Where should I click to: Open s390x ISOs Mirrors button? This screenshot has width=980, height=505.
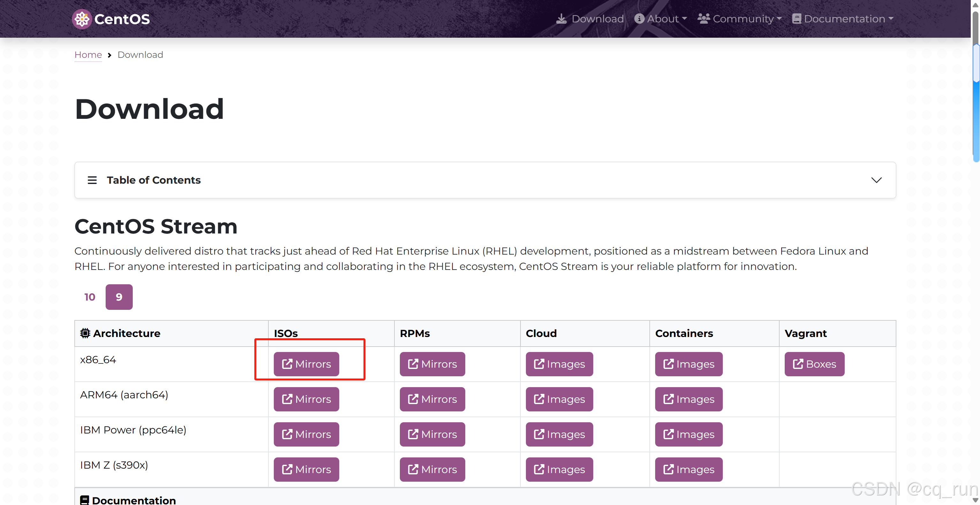click(x=306, y=470)
